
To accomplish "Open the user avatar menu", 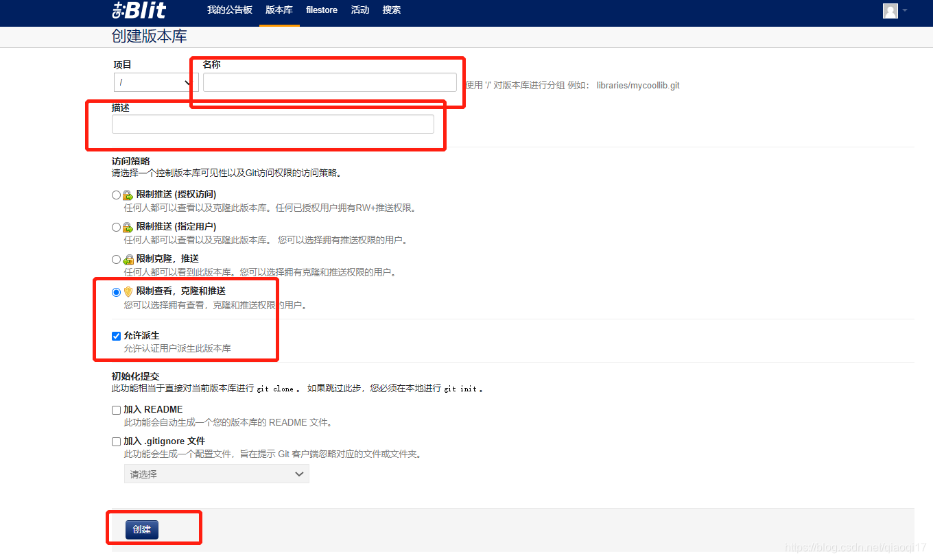I will click(890, 10).
